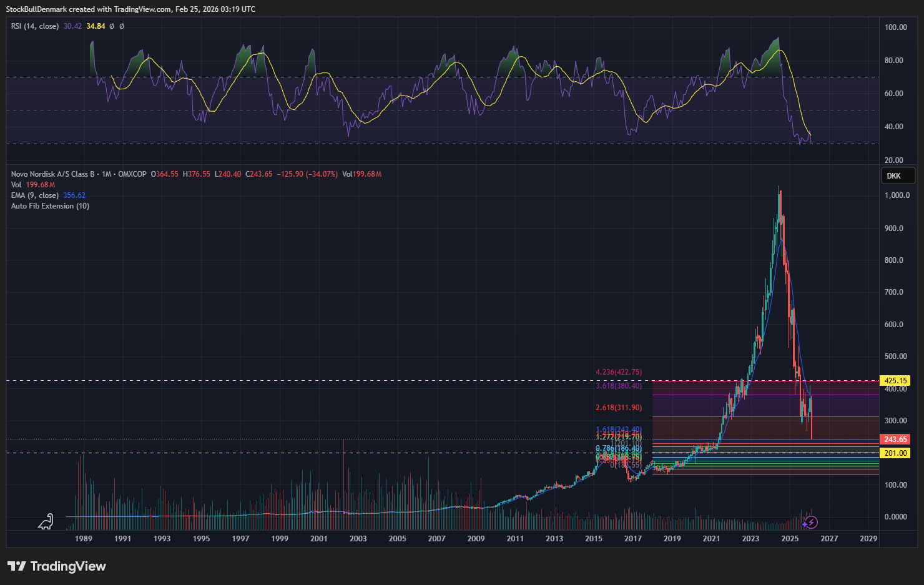Click the 900 level on the price scale
Viewport: 924px width, 585px height.
tap(894, 229)
